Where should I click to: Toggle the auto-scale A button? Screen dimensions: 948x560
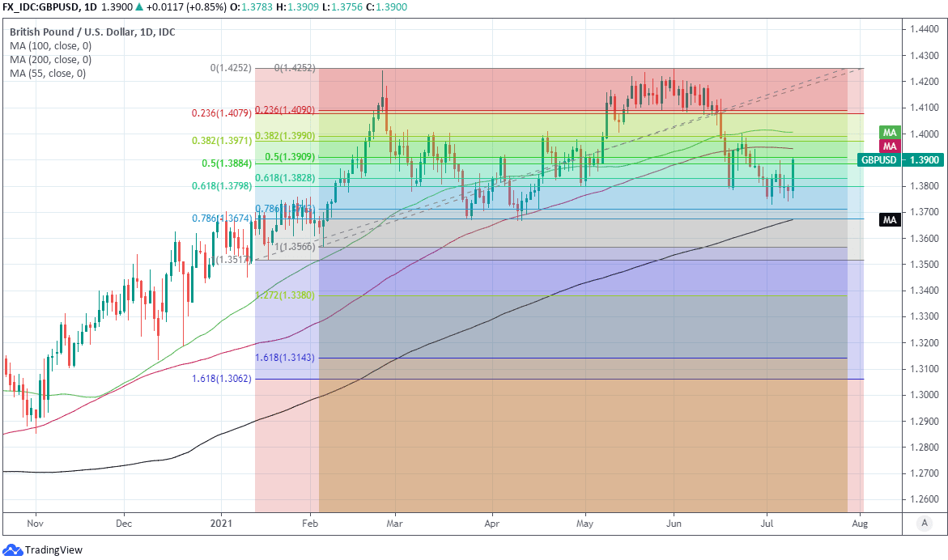pos(924,524)
